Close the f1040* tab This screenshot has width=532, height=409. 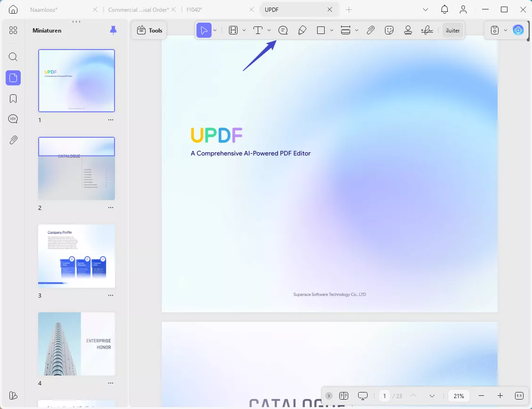252,9
